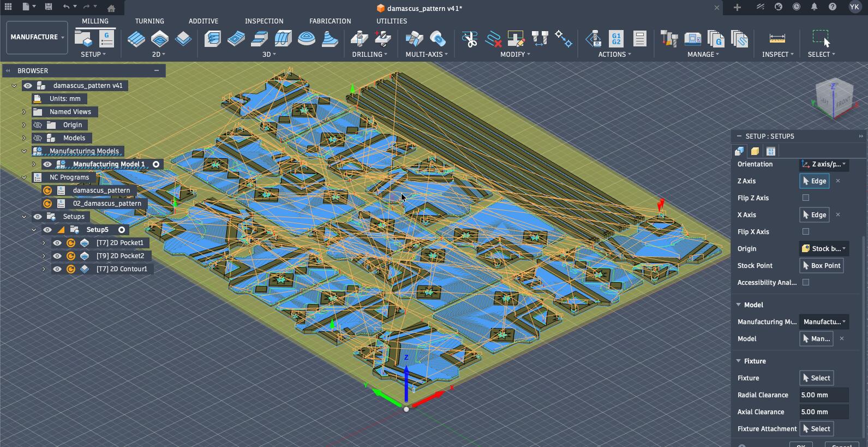Hide the damascus_pattern v41 root component

[x=28, y=86]
